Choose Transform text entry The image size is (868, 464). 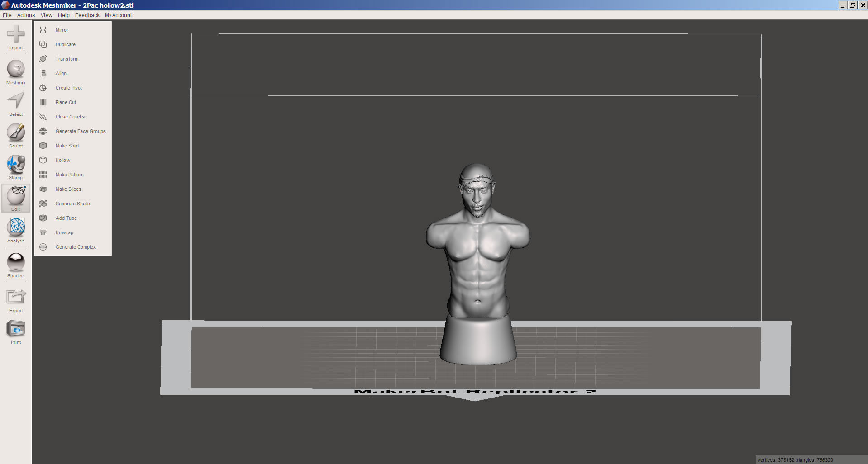click(67, 59)
